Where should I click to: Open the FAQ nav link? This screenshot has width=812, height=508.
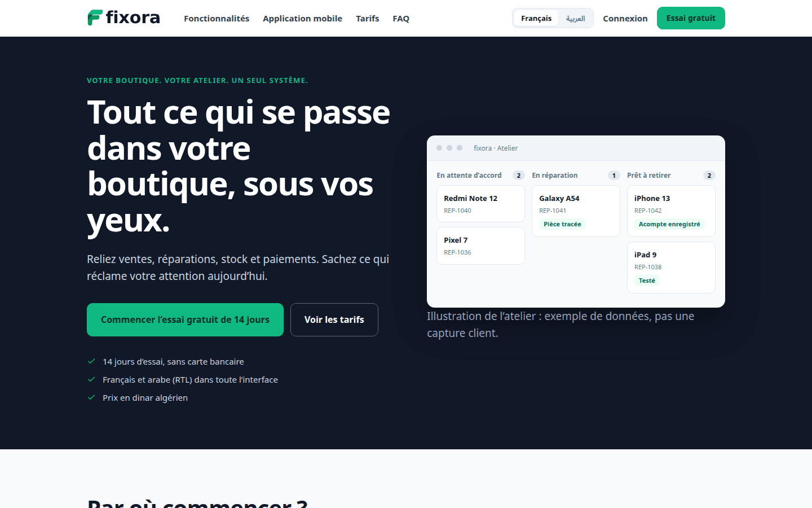tap(401, 19)
